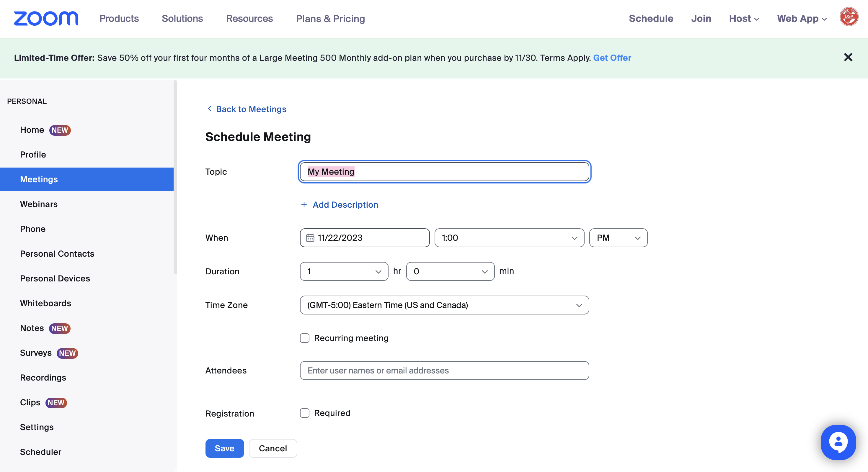Open the AM/PM selector
Screen dimensions: 868x472
coord(618,238)
